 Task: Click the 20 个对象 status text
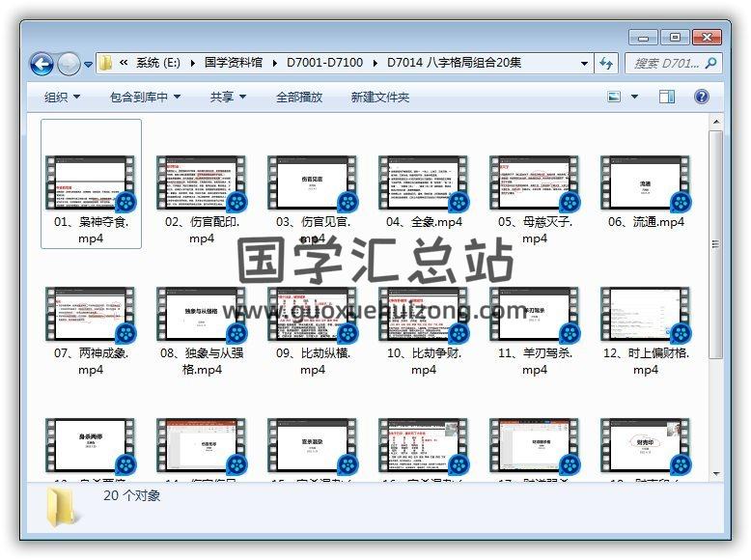coord(131,495)
